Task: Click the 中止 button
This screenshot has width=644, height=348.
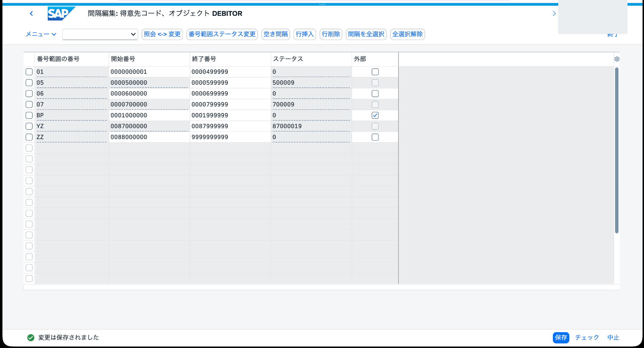Action: coord(613,338)
